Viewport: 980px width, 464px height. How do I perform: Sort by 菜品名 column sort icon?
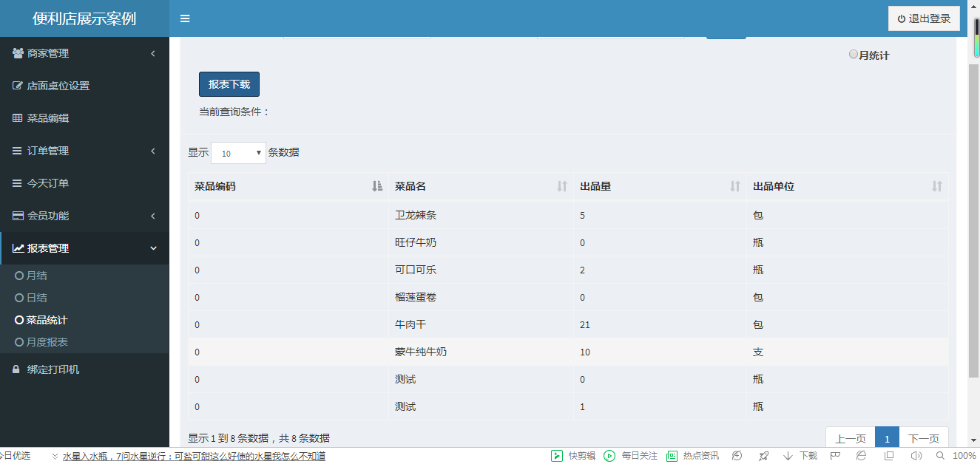click(562, 186)
